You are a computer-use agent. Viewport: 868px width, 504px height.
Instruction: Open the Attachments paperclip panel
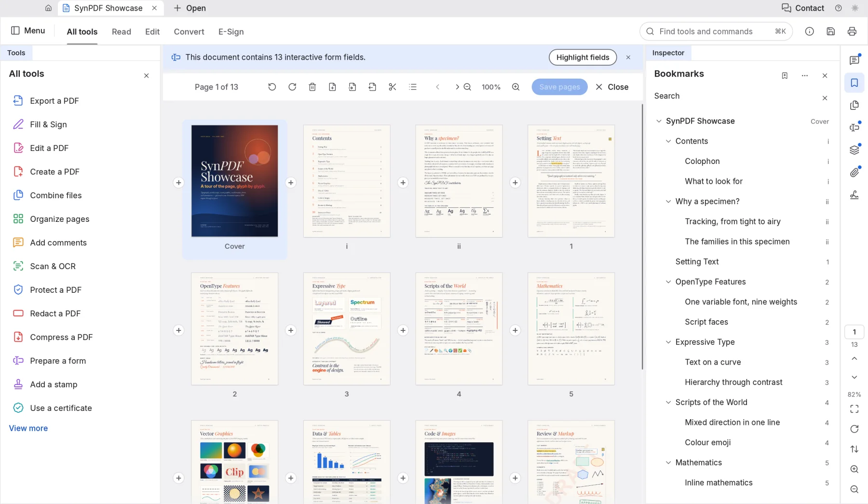[x=854, y=172]
